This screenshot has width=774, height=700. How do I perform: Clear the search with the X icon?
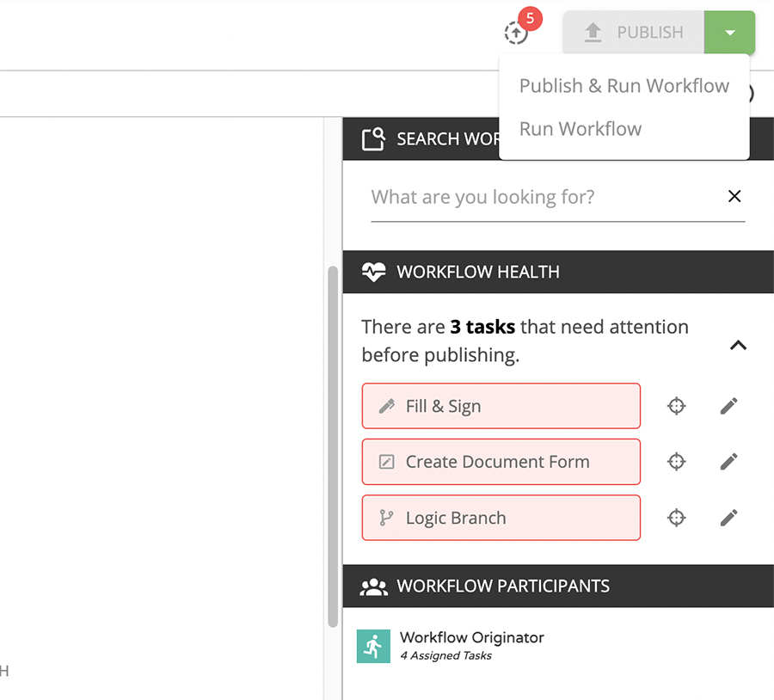coord(734,196)
